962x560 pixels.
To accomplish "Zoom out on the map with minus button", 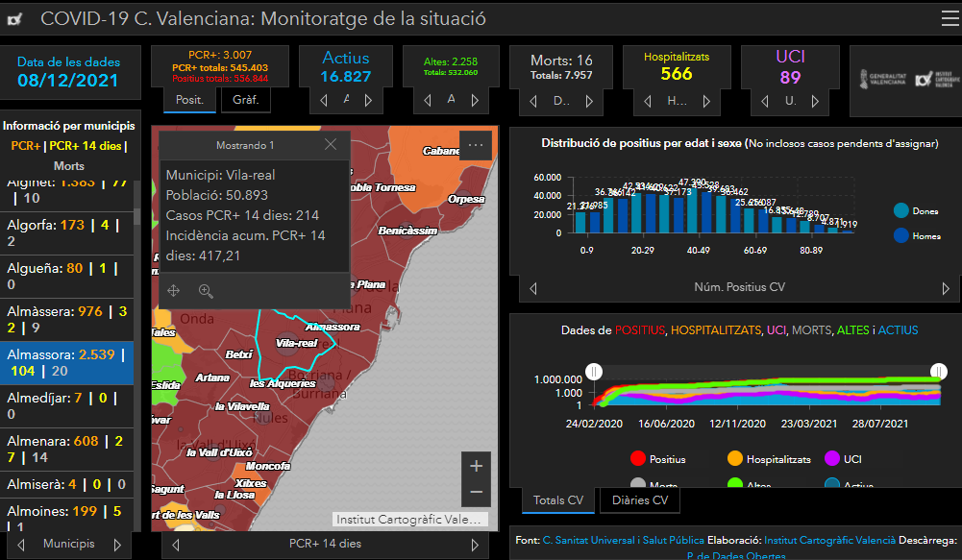I will coord(477,494).
